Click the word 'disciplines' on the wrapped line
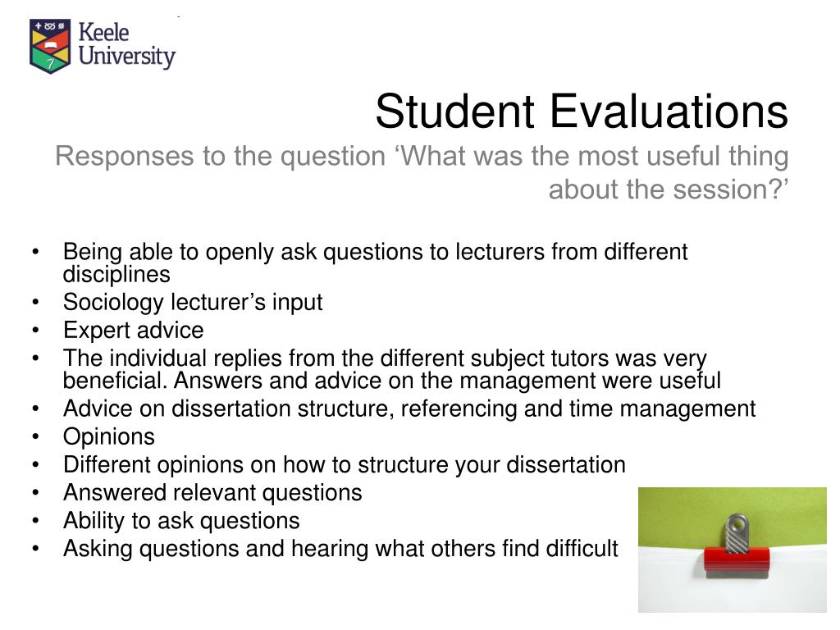The image size is (840, 630). (x=116, y=275)
